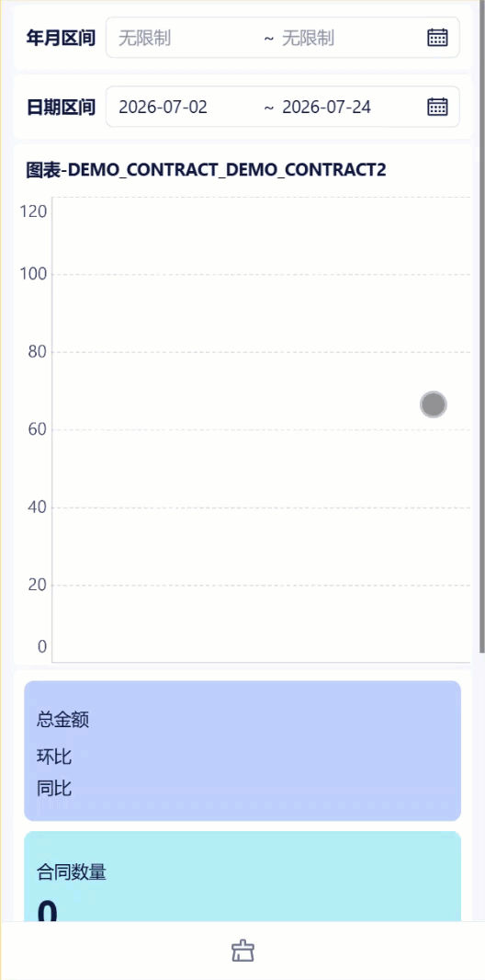Click the 年月区间 field label
The width and height of the screenshot is (485, 980).
(x=61, y=38)
